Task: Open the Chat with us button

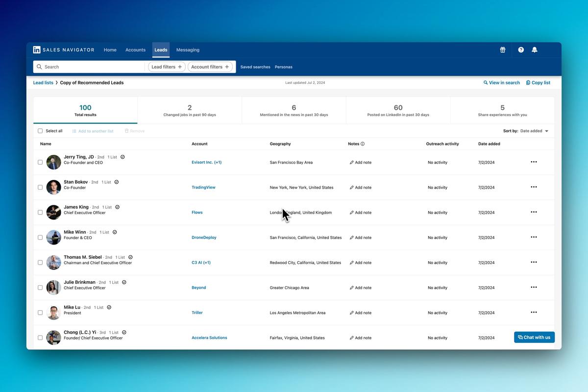Action: point(534,337)
